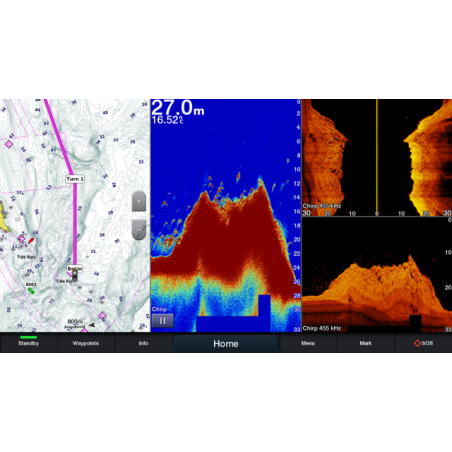Open the Info screen
This screenshot has height=452, width=452.
click(x=144, y=343)
